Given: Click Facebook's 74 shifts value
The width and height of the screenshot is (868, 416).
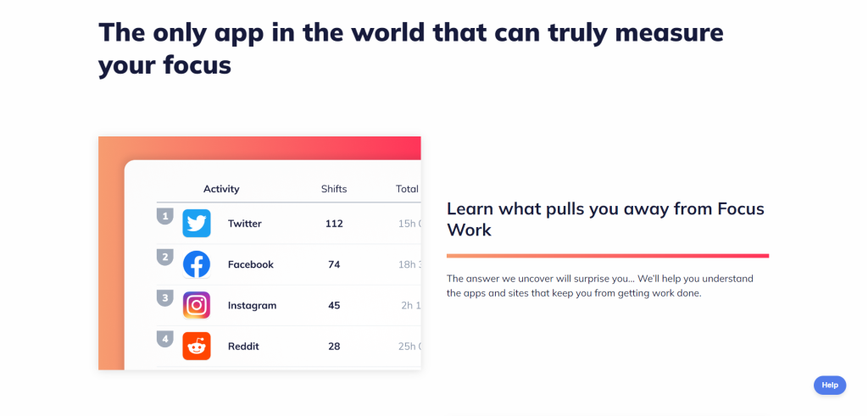Looking at the screenshot, I should 334,264.
